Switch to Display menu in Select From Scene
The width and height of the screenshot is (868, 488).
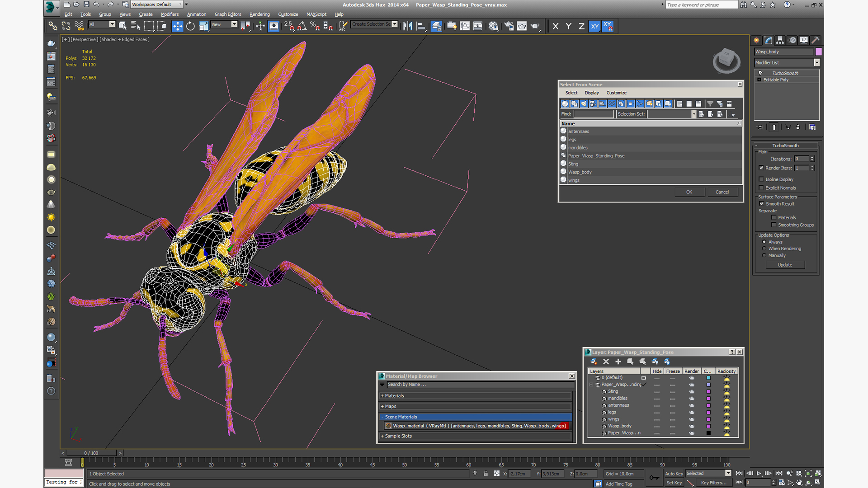click(591, 93)
